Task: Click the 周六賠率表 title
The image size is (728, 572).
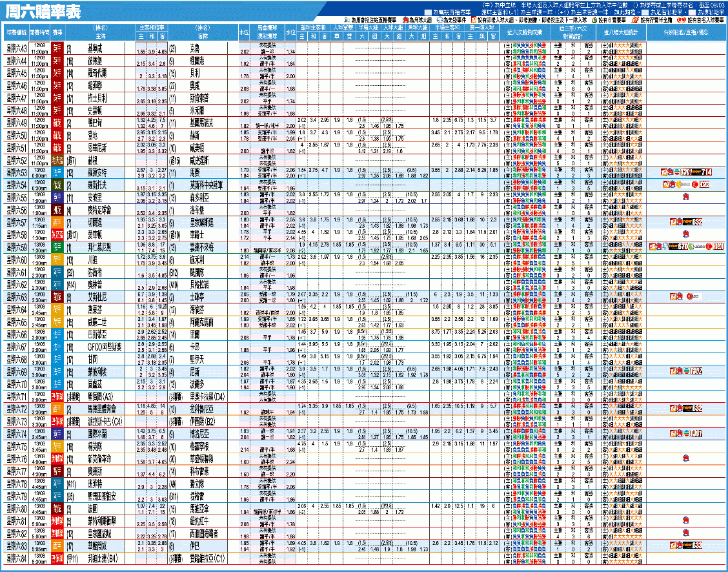Action: tap(43, 12)
